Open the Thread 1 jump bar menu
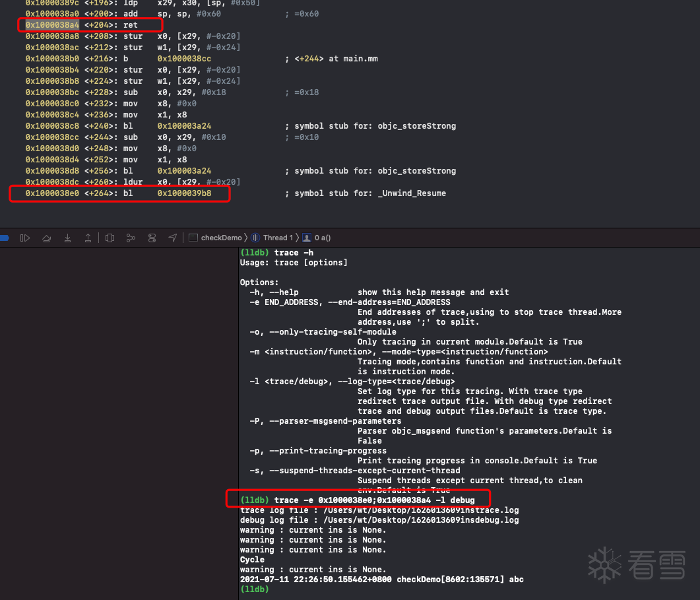This screenshot has width=700, height=600. tap(274, 238)
